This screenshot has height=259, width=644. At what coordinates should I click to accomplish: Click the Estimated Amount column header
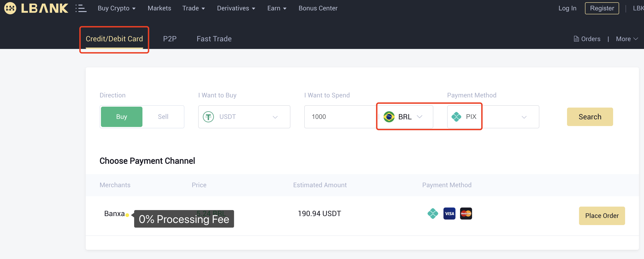tap(320, 185)
